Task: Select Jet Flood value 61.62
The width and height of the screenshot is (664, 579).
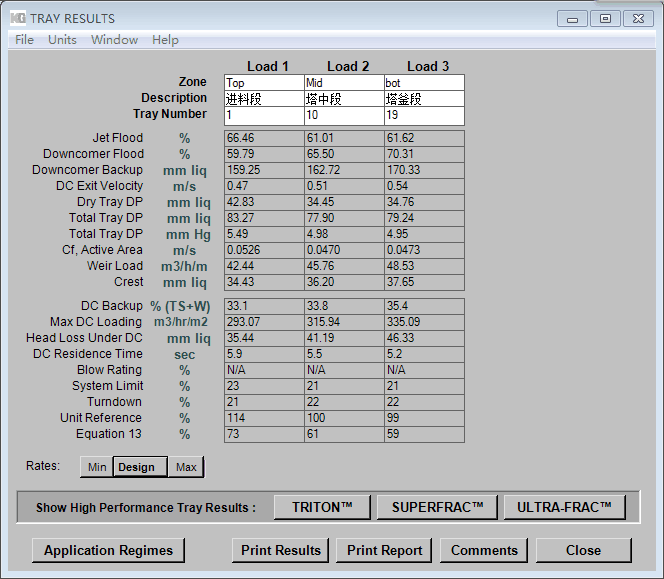Action: click(424, 138)
